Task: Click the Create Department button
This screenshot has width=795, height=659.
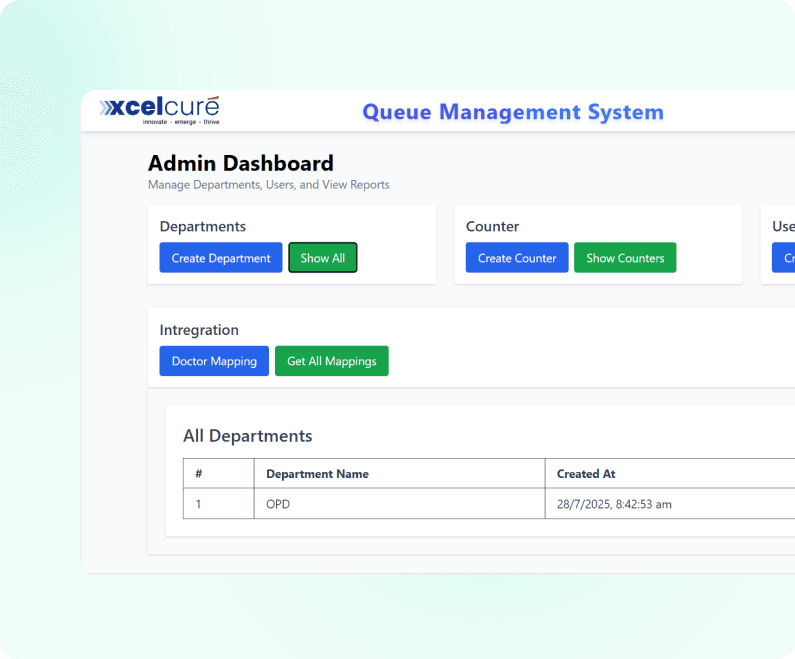Action: [x=221, y=258]
